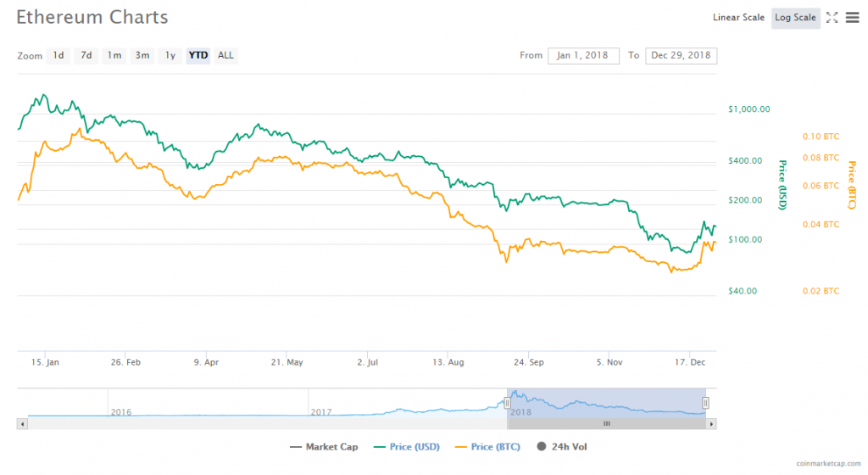Click the fullscreen expand icon
Screen dimensions: 868x475
click(x=832, y=18)
